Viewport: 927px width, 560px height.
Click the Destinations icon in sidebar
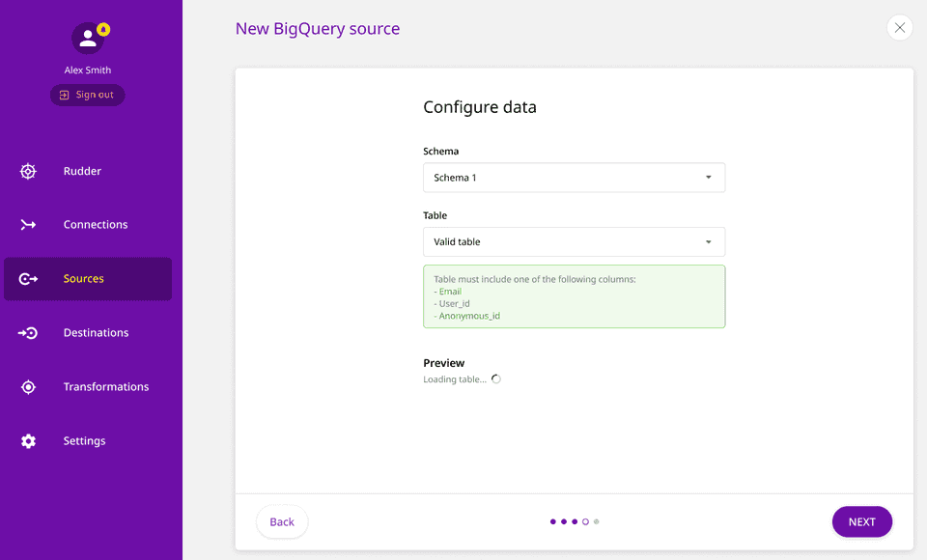click(28, 333)
